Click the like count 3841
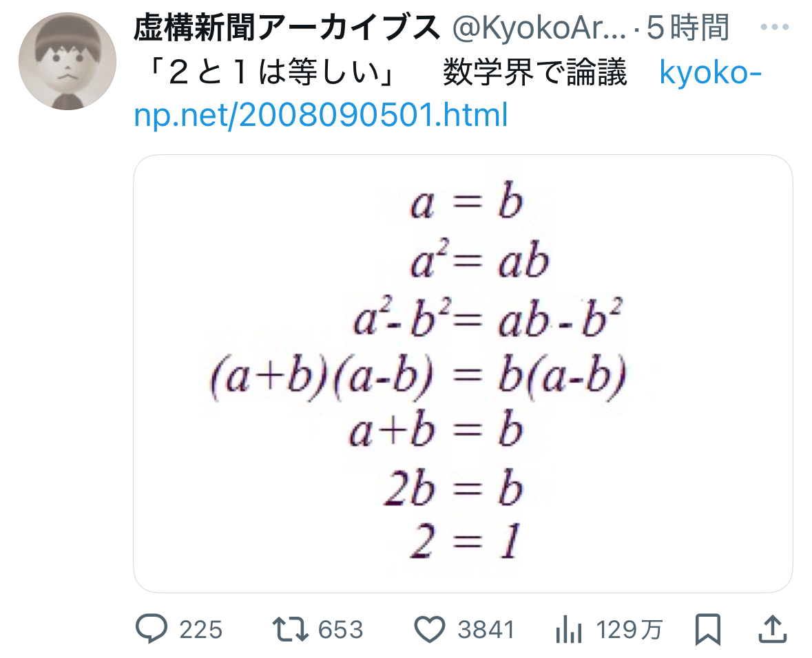Viewport: 812px width, 658px height. coord(486,629)
